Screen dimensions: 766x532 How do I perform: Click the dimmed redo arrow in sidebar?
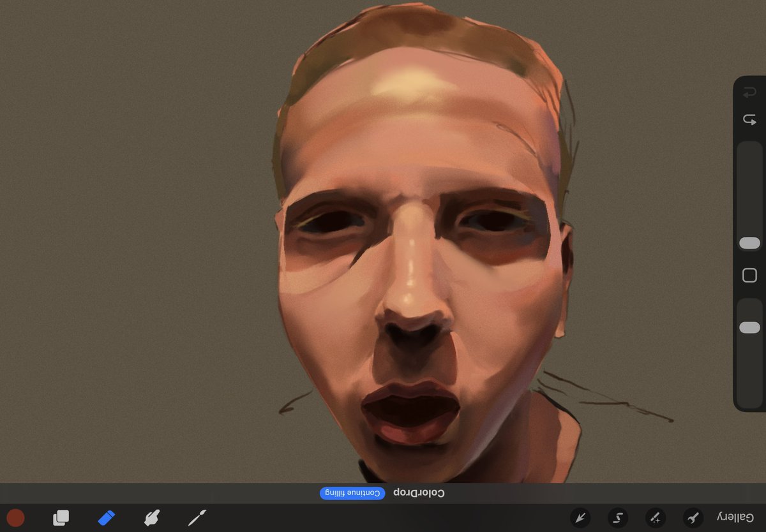(749, 94)
